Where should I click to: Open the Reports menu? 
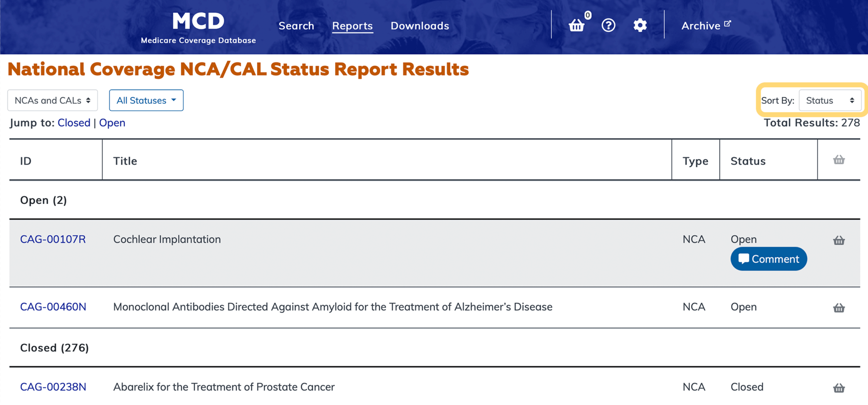point(352,26)
